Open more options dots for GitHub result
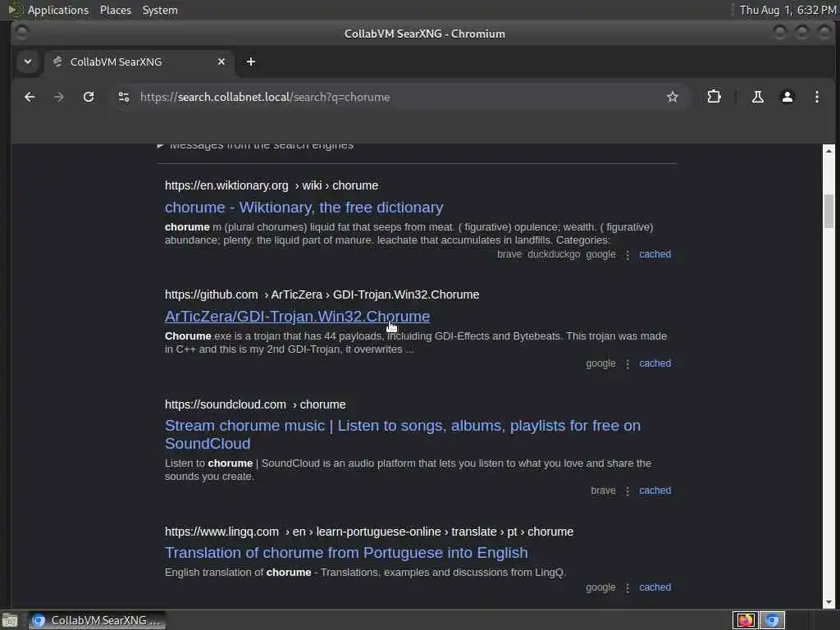 [628, 363]
